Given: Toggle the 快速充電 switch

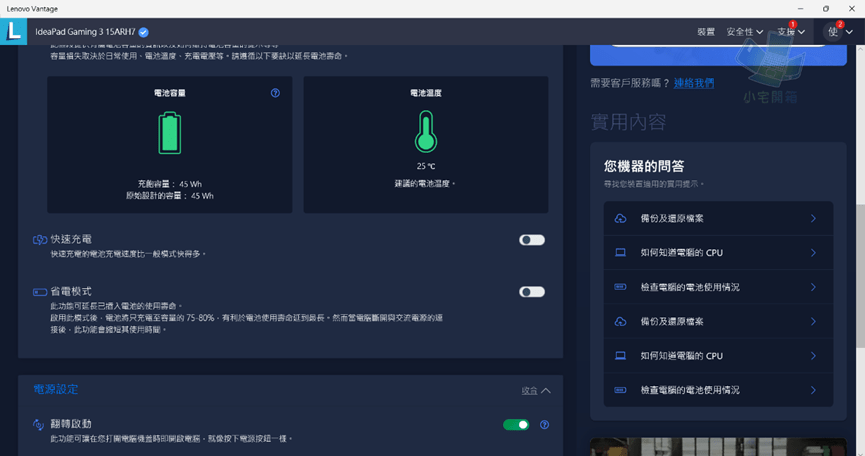Looking at the screenshot, I should tap(532, 240).
